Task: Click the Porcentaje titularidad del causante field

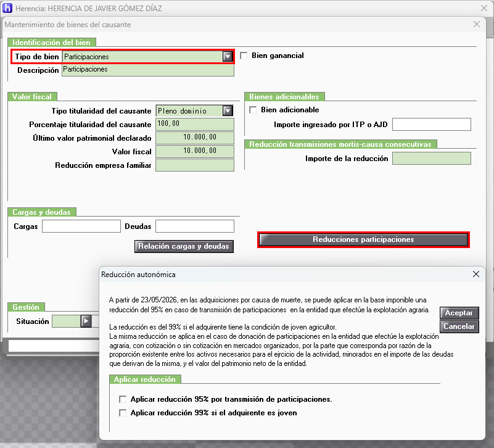Action: tap(195, 124)
